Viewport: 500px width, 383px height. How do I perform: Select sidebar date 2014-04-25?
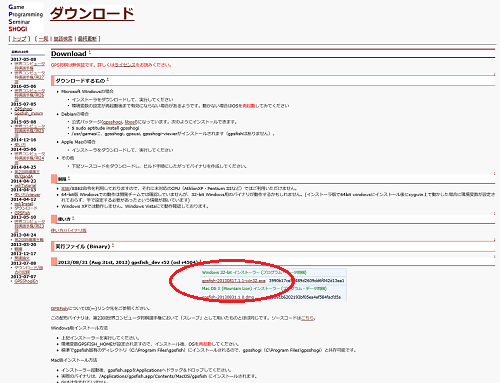(23, 167)
